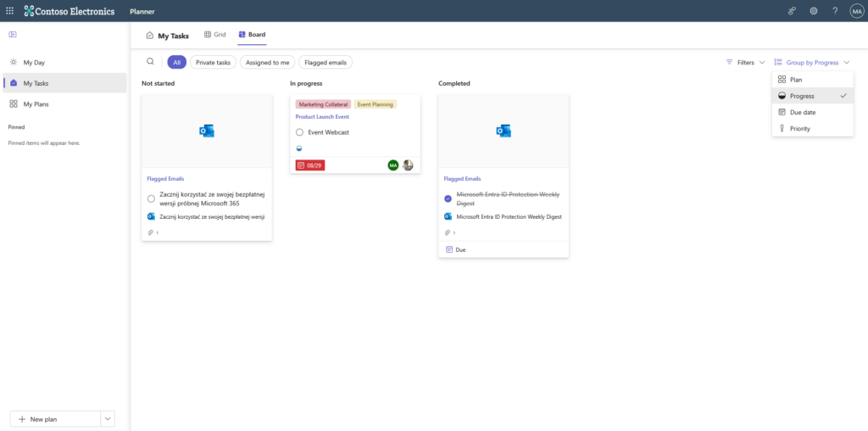Click the New plan button

pos(51,419)
